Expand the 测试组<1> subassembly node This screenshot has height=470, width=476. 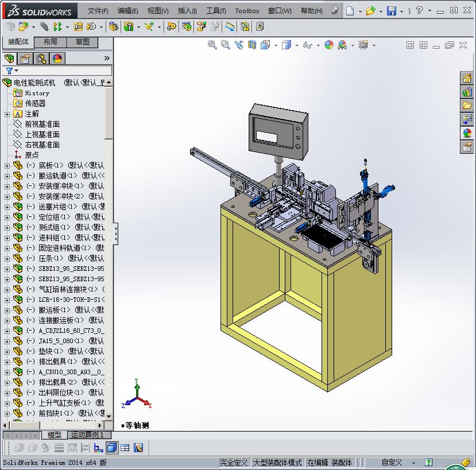7,228
